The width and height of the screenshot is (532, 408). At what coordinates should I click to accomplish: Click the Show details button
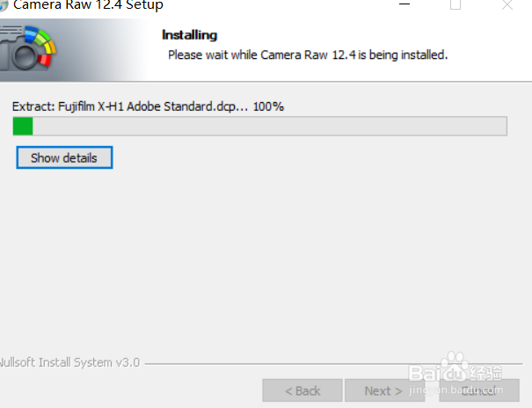(64, 157)
